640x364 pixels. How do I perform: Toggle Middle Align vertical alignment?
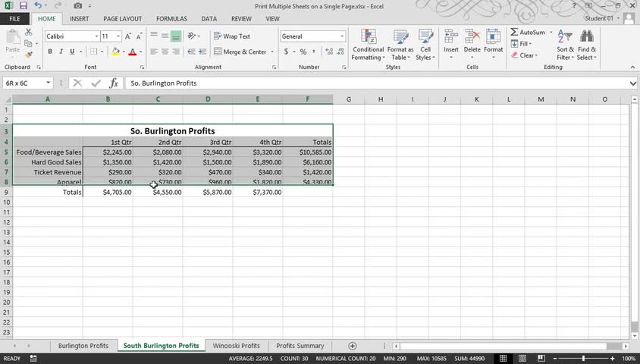[x=165, y=36]
